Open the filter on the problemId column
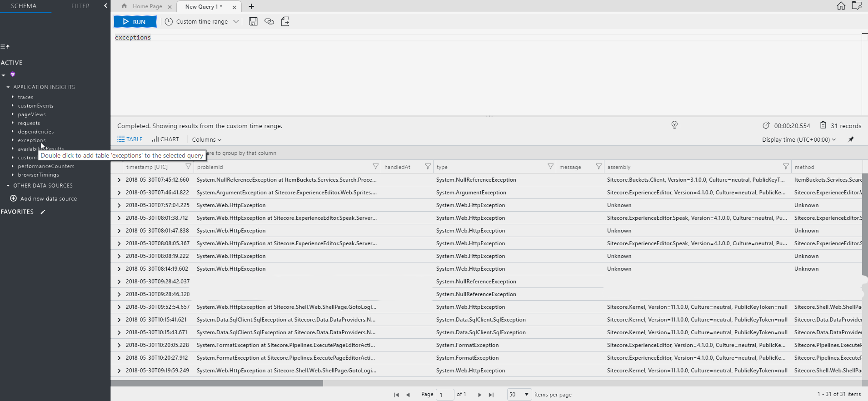This screenshot has width=868, height=401. (x=375, y=167)
